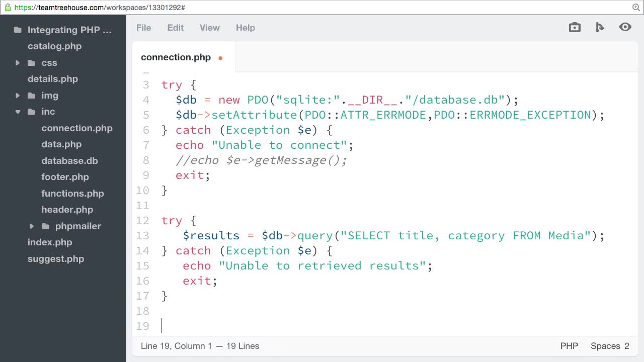Open catalog.php in the file tree
The height and width of the screenshot is (362, 644).
(x=54, y=46)
